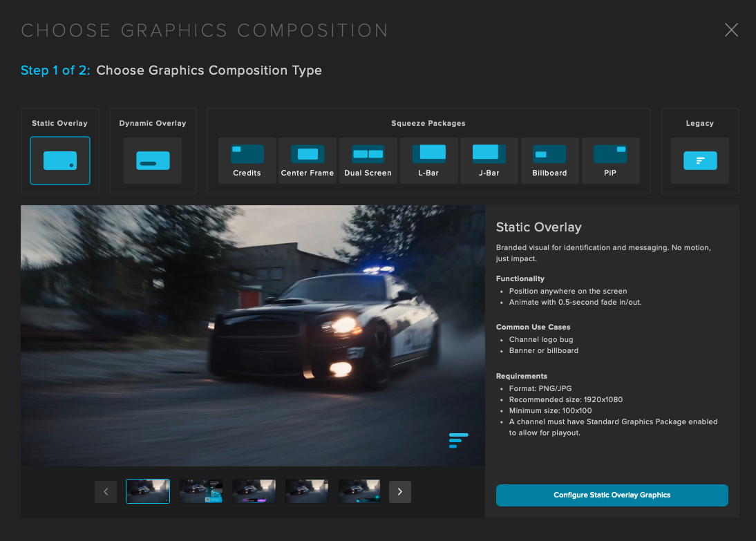The width and height of the screenshot is (756, 541).
Task: Go to previous preview thumbnails
Action: coord(106,492)
